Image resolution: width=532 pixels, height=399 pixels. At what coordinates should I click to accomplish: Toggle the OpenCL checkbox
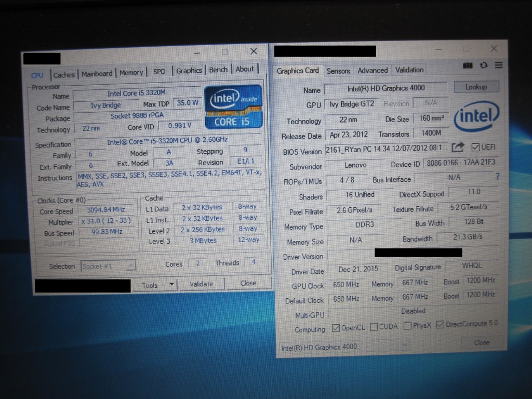point(336,328)
